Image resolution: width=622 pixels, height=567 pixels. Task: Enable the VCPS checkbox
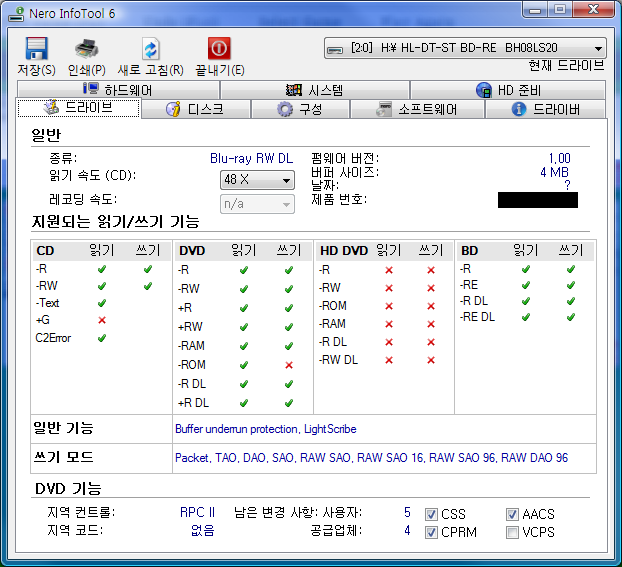point(512,532)
